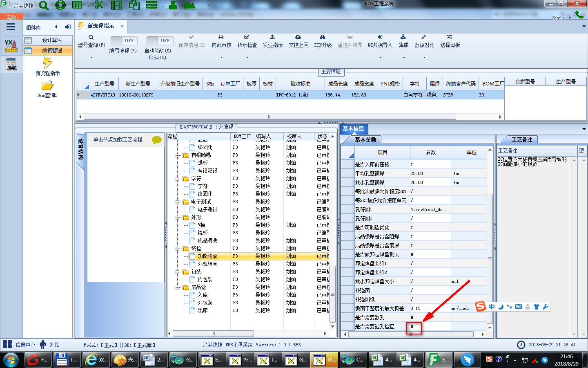Click the green table grid icon
The height and width of the screenshot is (368, 588).
pos(77,5)
